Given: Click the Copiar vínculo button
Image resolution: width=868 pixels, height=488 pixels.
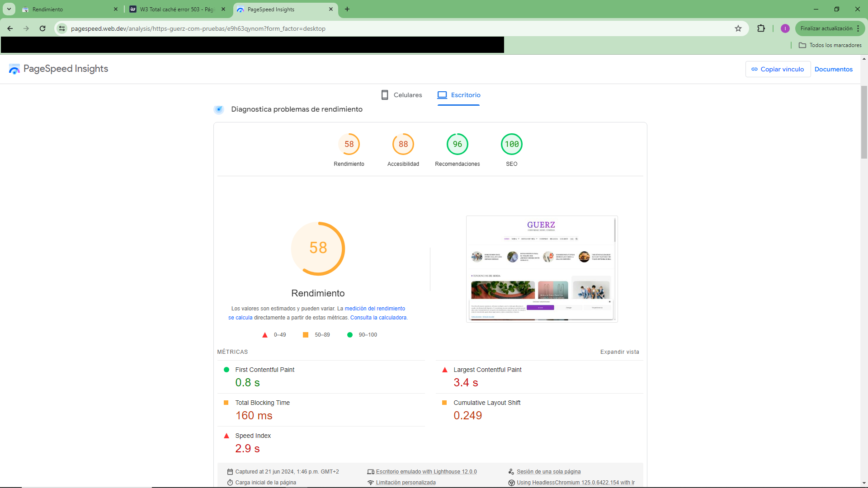Looking at the screenshot, I should (778, 69).
